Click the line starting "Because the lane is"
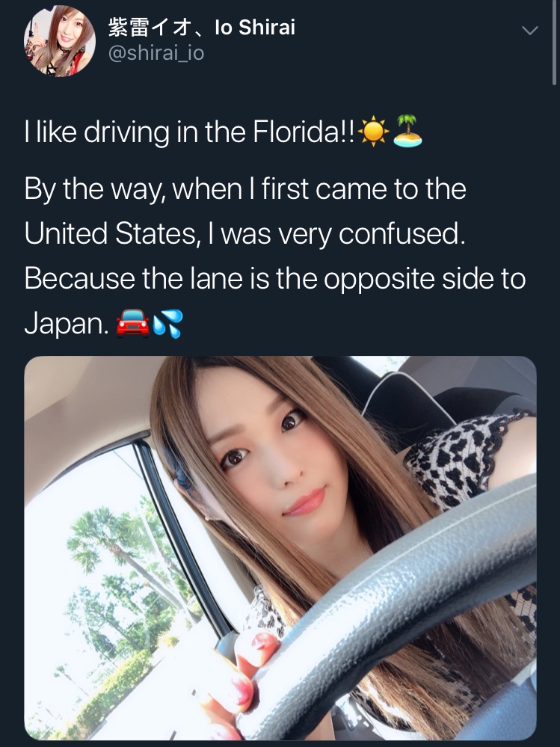This screenshot has width=560, height=747. click(x=275, y=278)
